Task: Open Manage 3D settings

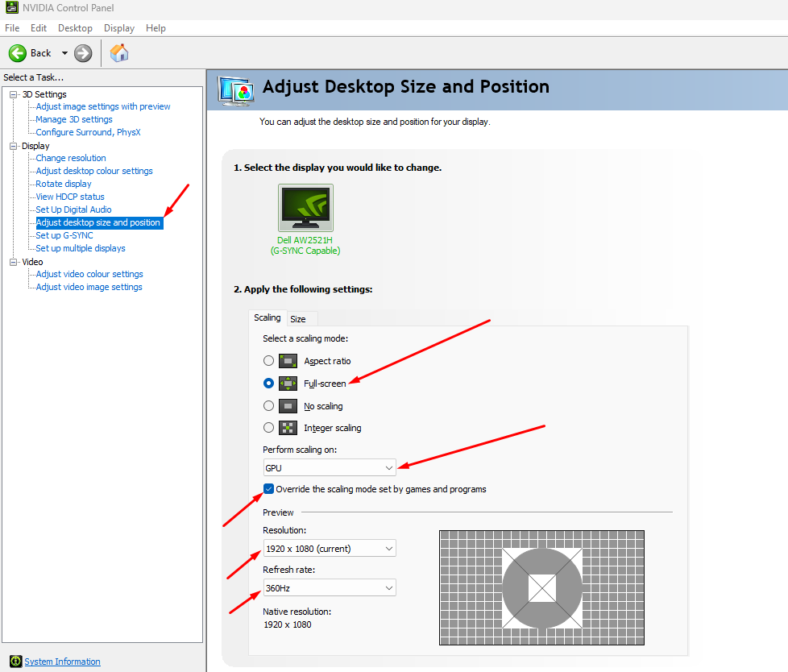Action: pyautogui.click(x=74, y=119)
